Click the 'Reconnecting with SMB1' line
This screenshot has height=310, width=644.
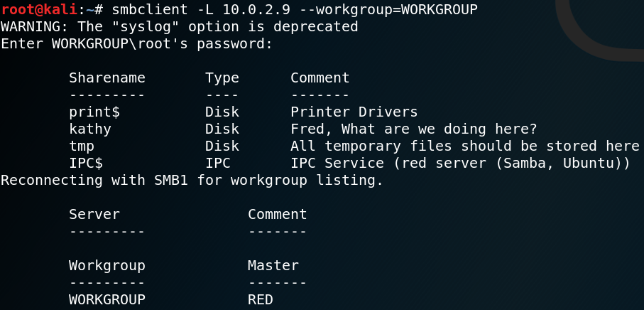(192, 181)
